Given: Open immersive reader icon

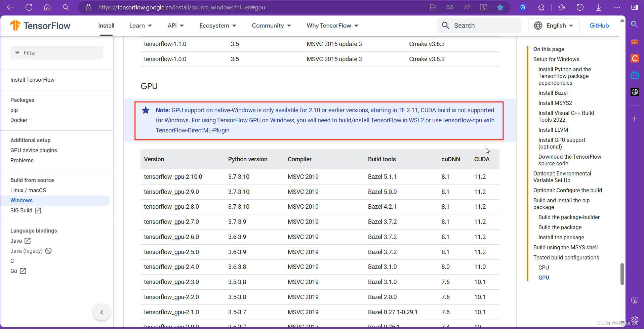Looking at the screenshot, I should click(483, 7).
